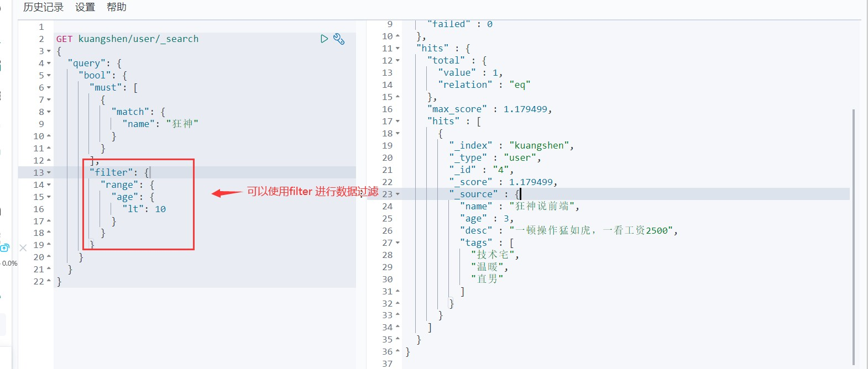Collapse the "bool" block fold arrow
This screenshot has width=868, height=369.
click(49, 76)
